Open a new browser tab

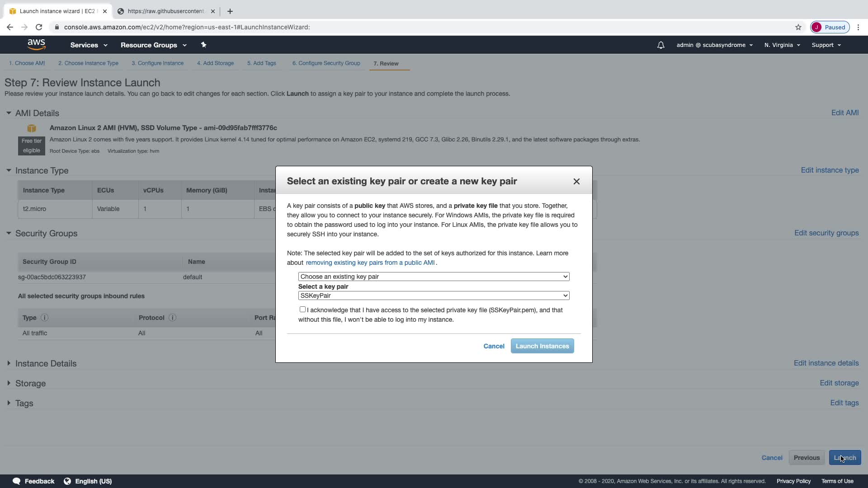(230, 11)
